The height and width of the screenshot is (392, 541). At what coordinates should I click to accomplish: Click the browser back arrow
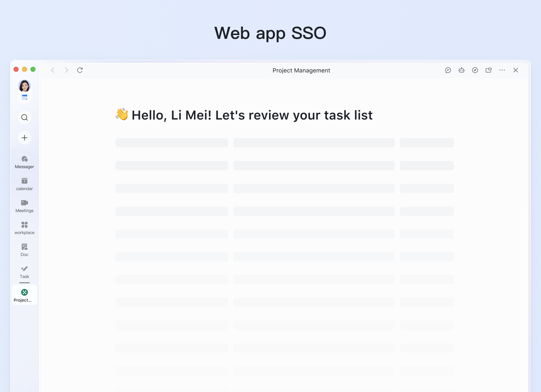pyautogui.click(x=53, y=70)
